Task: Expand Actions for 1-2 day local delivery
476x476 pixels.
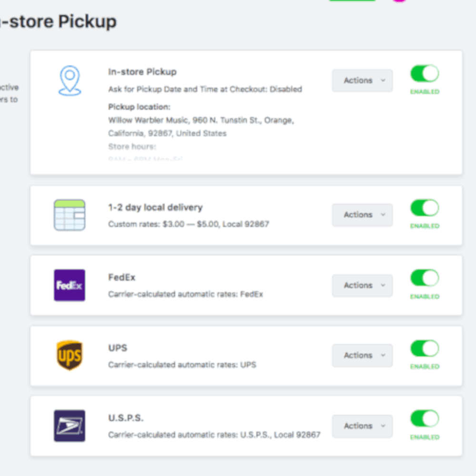Action: tap(362, 215)
